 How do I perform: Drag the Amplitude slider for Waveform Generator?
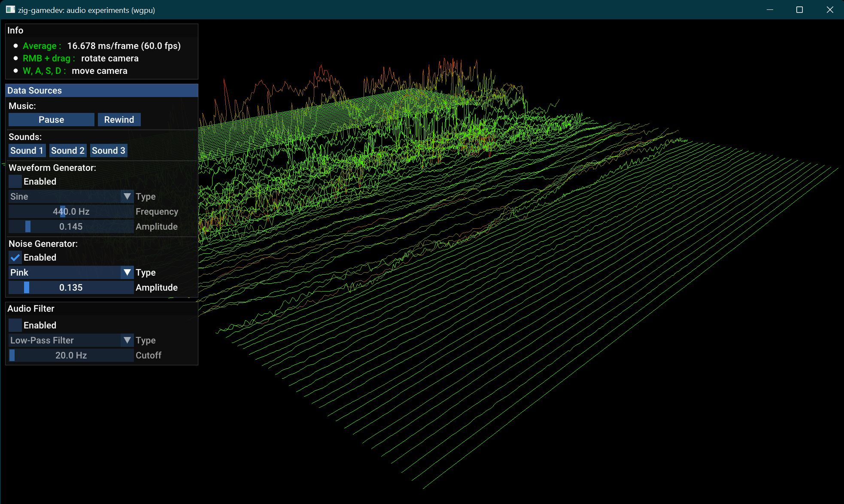(x=27, y=226)
